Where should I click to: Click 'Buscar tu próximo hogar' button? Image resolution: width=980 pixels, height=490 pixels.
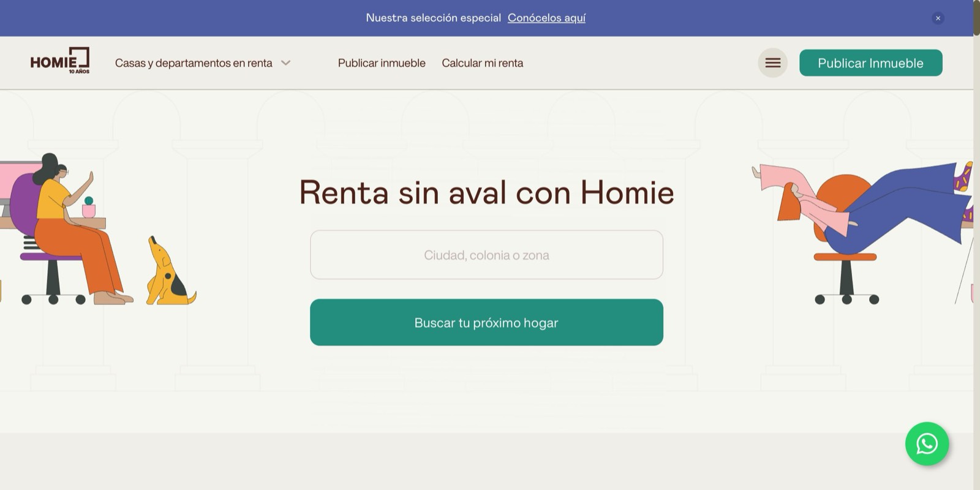(486, 322)
